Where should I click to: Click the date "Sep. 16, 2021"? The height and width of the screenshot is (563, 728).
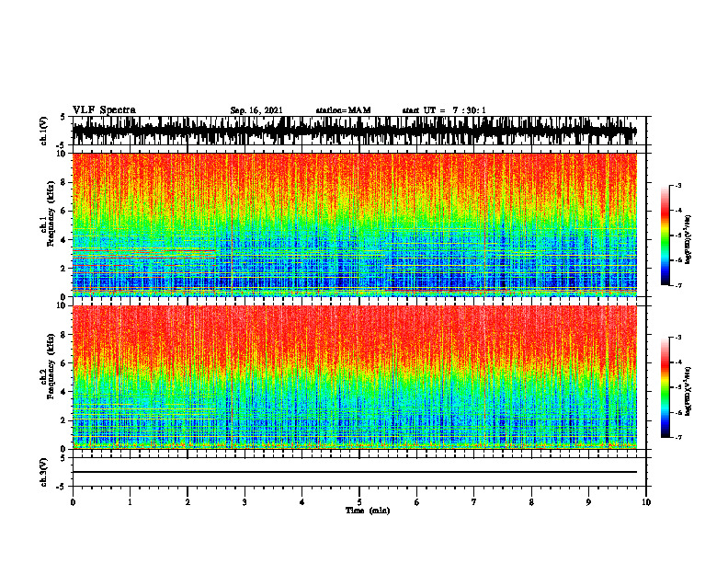(x=256, y=110)
